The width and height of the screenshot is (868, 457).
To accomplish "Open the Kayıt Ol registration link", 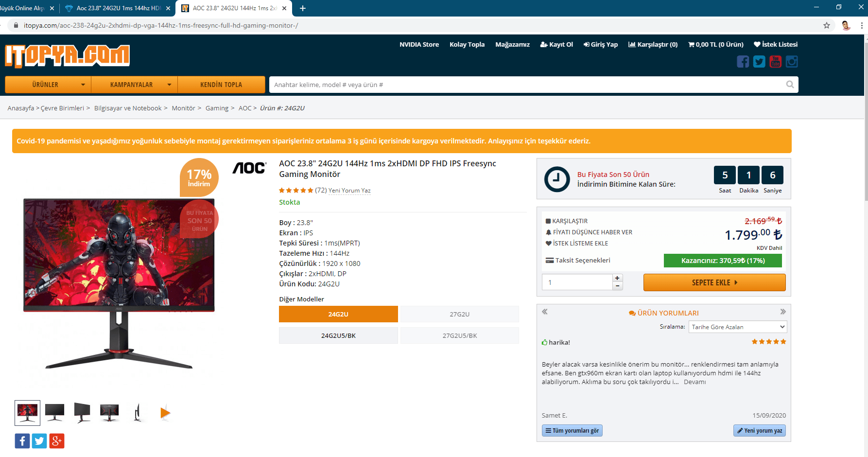I will (556, 44).
